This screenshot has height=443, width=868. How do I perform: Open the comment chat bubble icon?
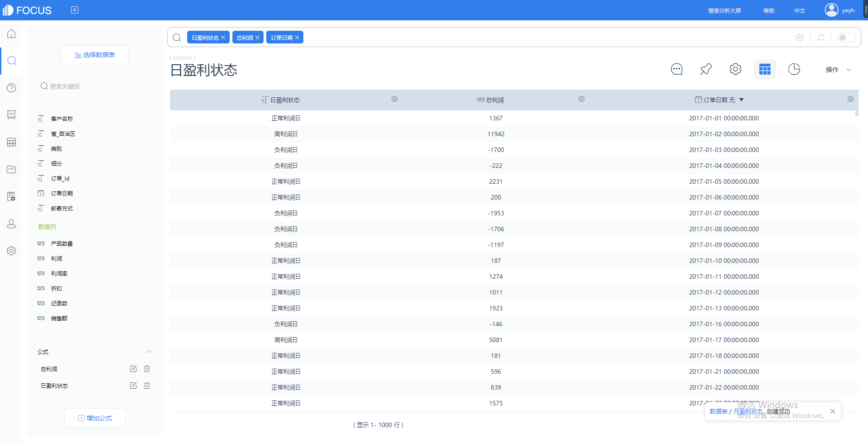[x=677, y=69]
